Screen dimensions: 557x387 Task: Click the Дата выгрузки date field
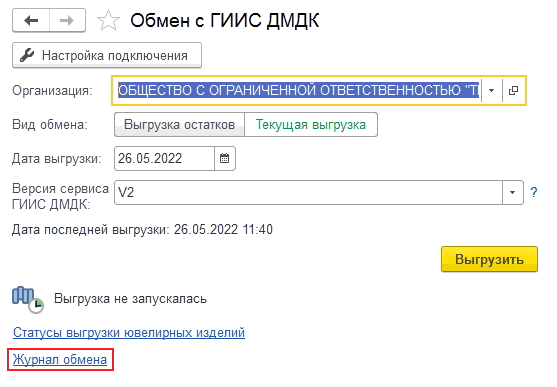point(164,158)
